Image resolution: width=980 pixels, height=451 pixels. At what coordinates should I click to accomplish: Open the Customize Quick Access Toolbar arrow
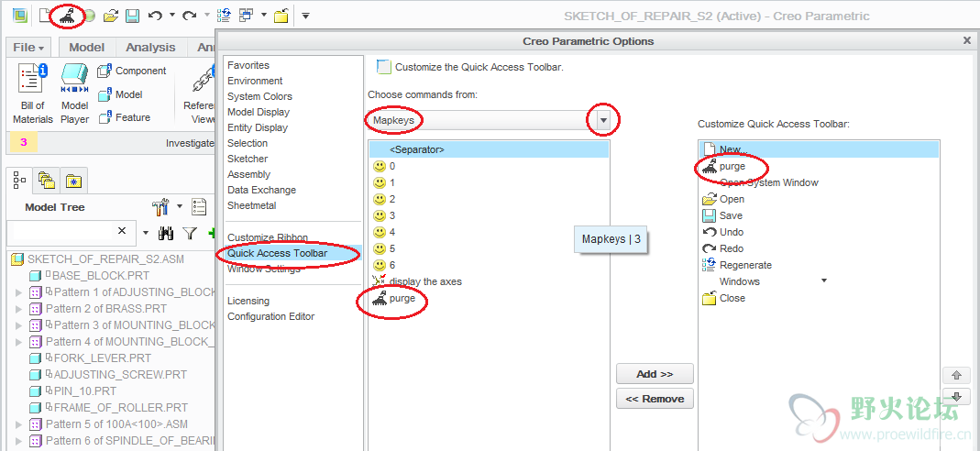tap(305, 16)
